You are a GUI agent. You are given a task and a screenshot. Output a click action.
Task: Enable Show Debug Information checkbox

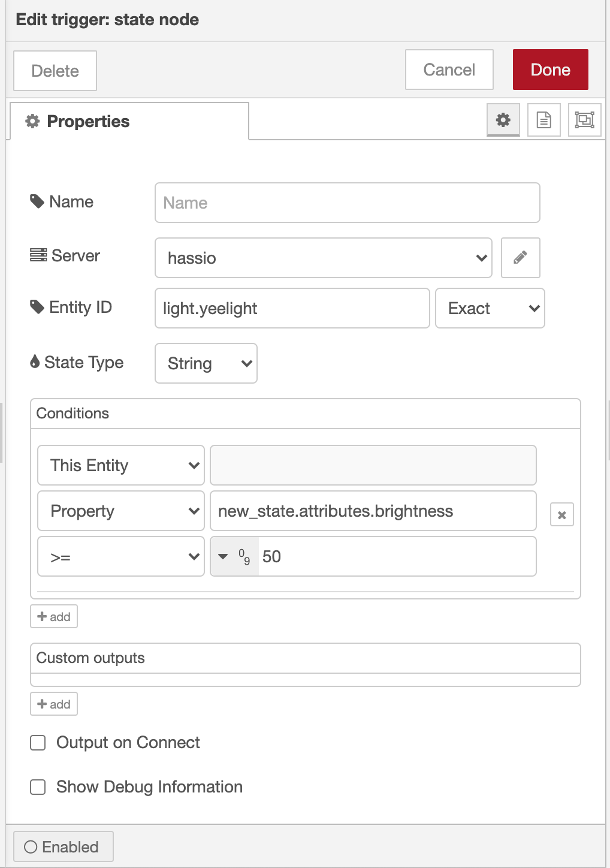tap(38, 787)
